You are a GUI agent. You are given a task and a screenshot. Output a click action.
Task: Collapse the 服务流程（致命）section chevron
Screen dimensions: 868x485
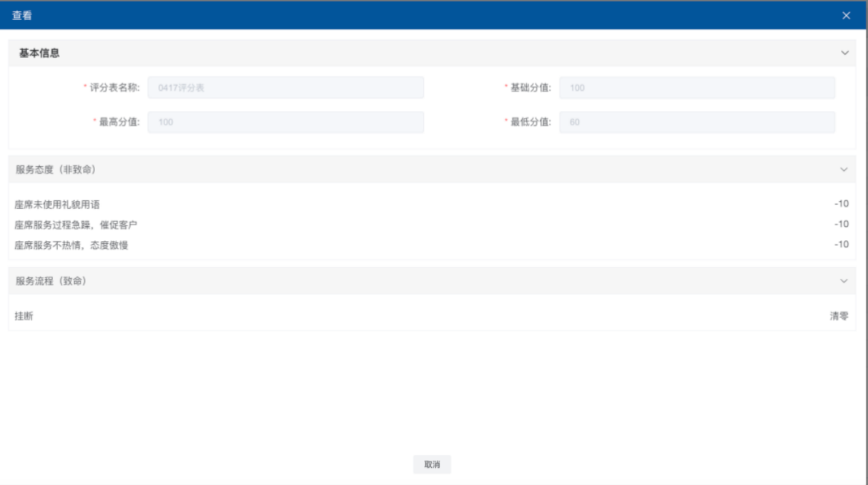[x=844, y=280]
